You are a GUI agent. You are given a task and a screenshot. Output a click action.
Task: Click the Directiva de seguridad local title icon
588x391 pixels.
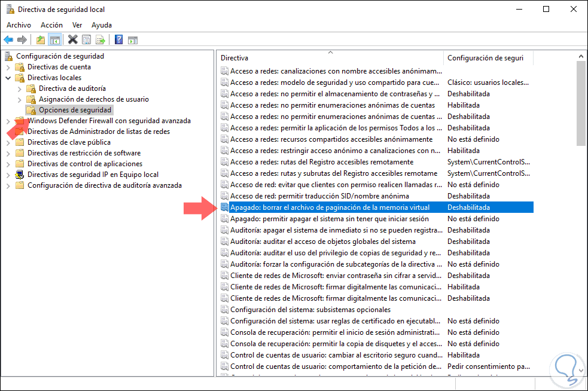point(10,10)
